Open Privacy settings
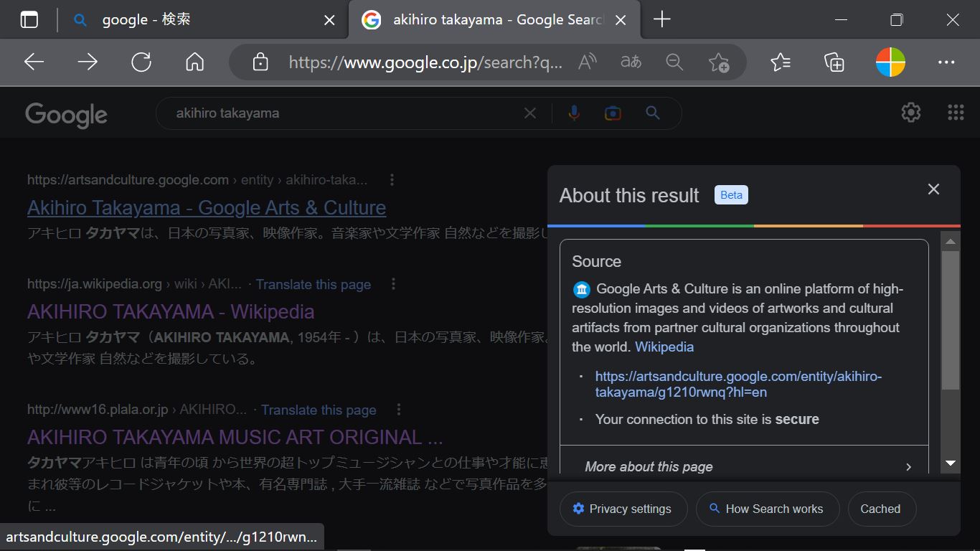This screenshot has width=980, height=551. coord(623,509)
